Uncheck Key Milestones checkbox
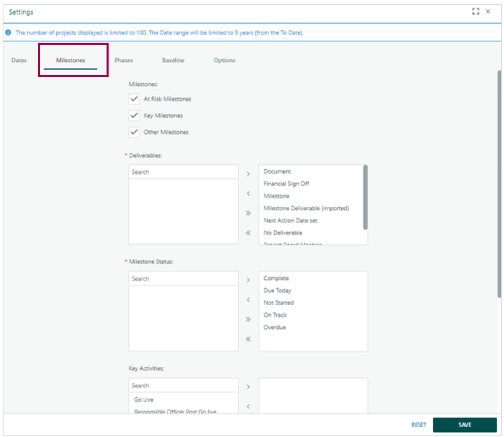Image resolution: width=504 pixels, height=437 pixels. tap(134, 116)
